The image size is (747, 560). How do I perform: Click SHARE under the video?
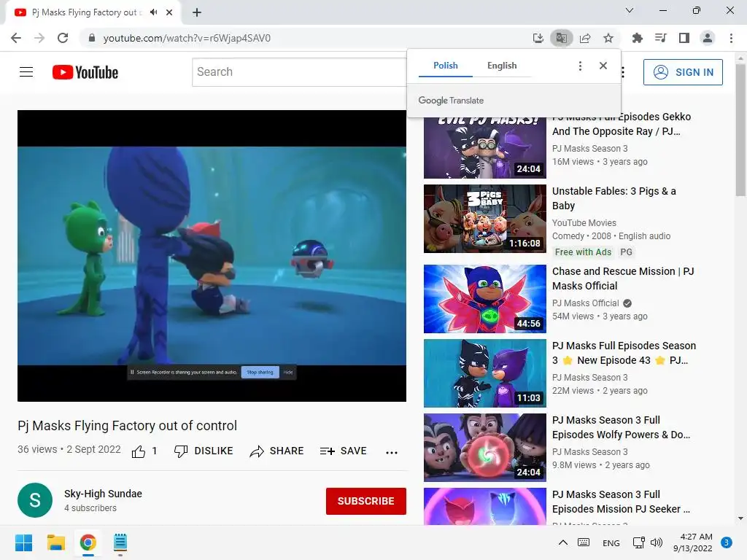click(276, 451)
